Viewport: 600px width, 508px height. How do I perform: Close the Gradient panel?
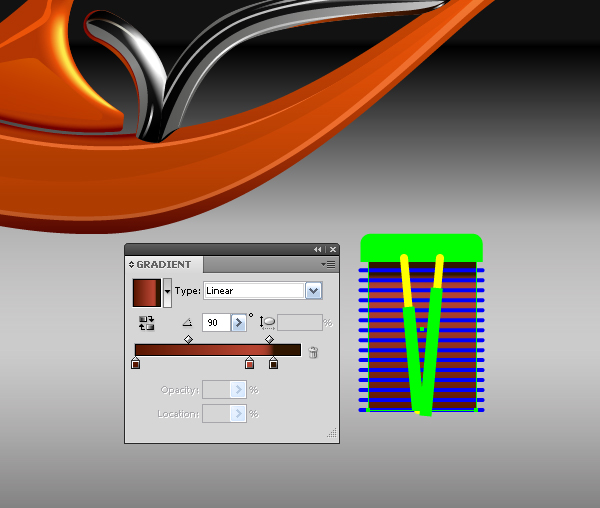[x=333, y=249]
